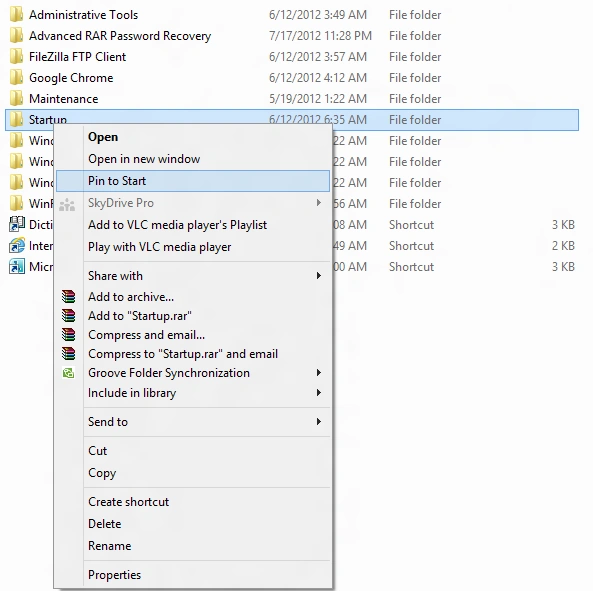Click WinRAR icon beside Compress and email
This screenshot has width=593, height=591.
[68, 335]
